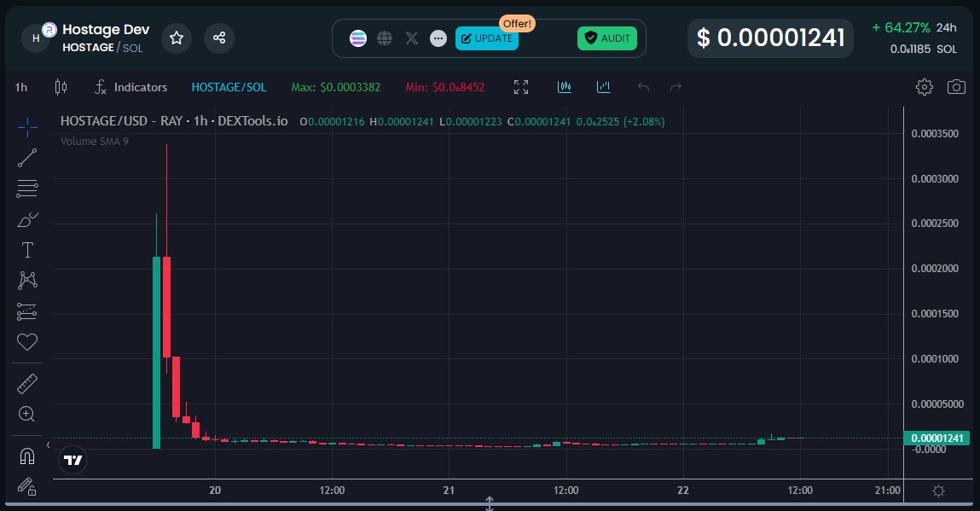The height and width of the screenshot is (511, 980).
Task: Click the 0.0003500 price axis label
Action: click(x=935, y=134)
